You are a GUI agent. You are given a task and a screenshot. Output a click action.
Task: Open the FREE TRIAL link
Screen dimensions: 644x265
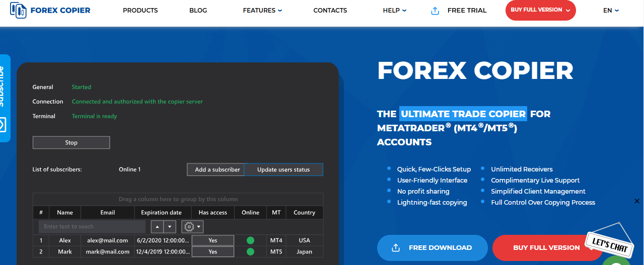click(x=467, y=10)
